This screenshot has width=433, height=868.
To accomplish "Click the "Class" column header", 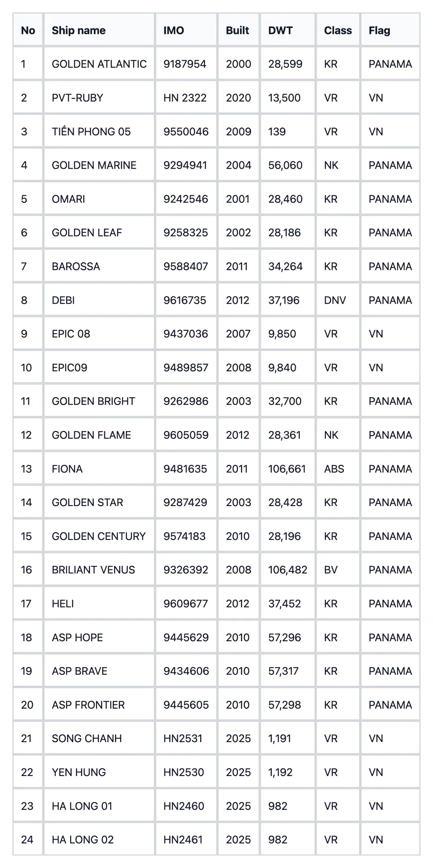I will (x=338, y=31).
